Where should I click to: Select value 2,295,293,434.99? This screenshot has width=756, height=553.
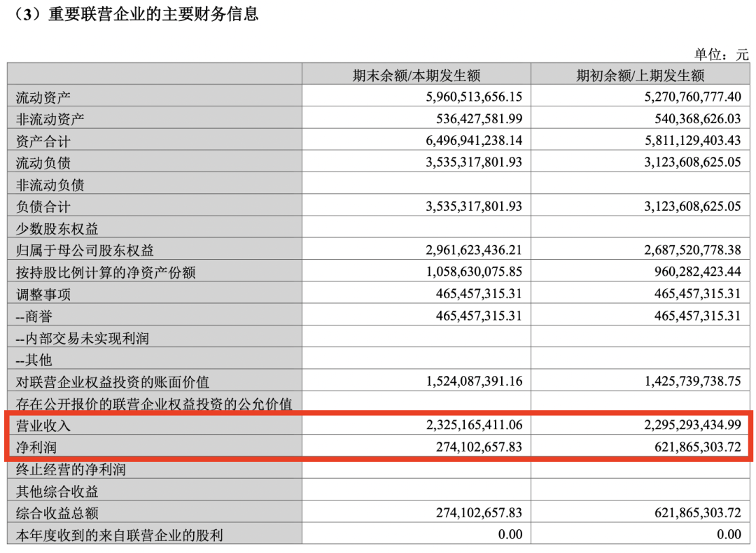[x=693, y=425]
